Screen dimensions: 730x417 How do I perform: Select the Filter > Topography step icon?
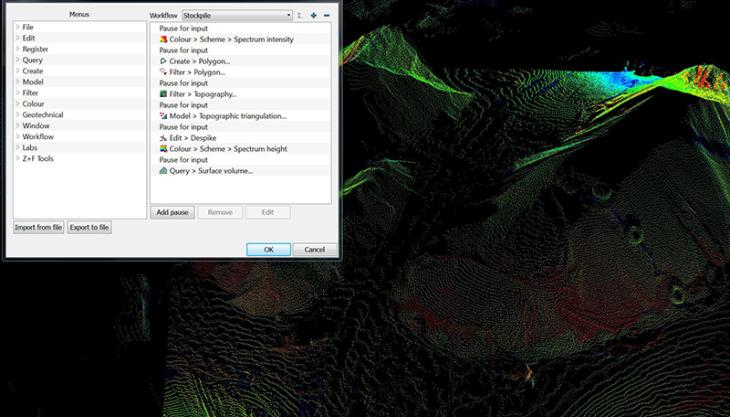[x=163, y=94]
